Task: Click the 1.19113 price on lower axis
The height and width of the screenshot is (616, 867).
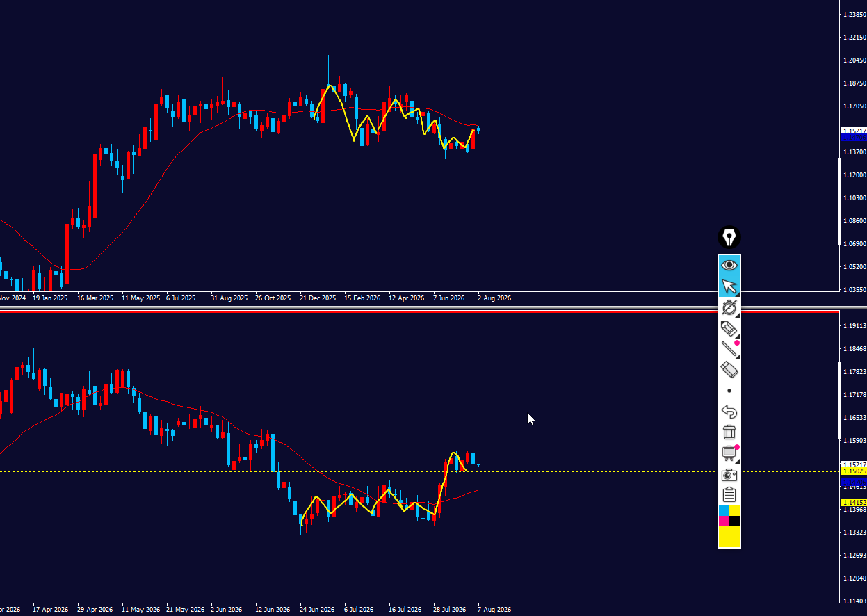Action: (x=854, y=326)
